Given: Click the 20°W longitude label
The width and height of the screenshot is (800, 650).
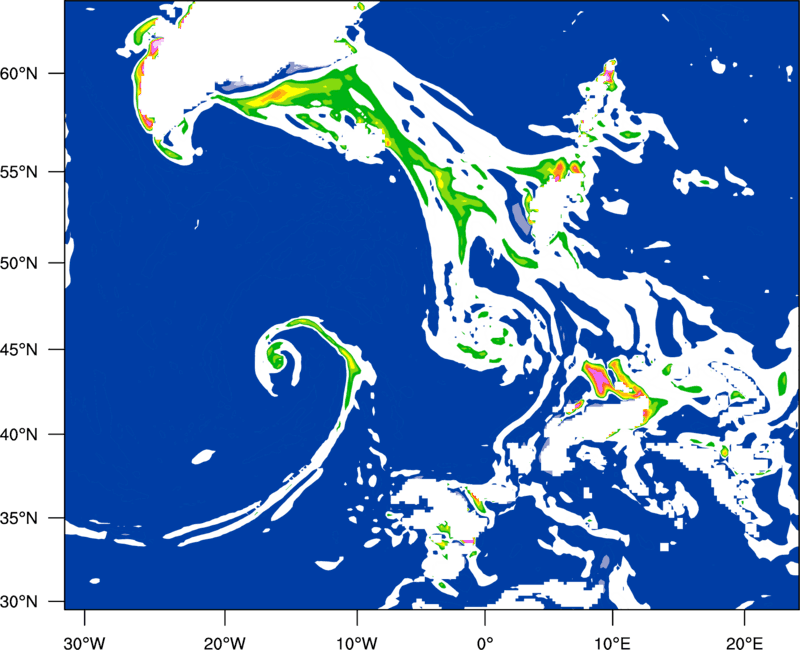Looking at the screenshot, I should (225, 643).
